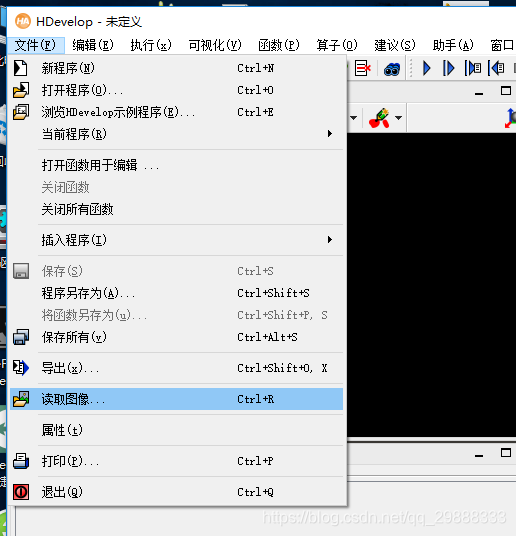Select 打开程序(O)... menu entry

pyautogui.click(x=176, y=90)
